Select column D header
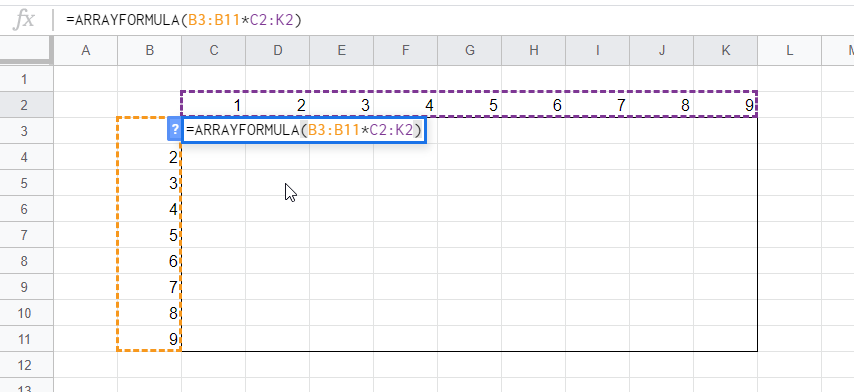 click(x=278, y=51)
